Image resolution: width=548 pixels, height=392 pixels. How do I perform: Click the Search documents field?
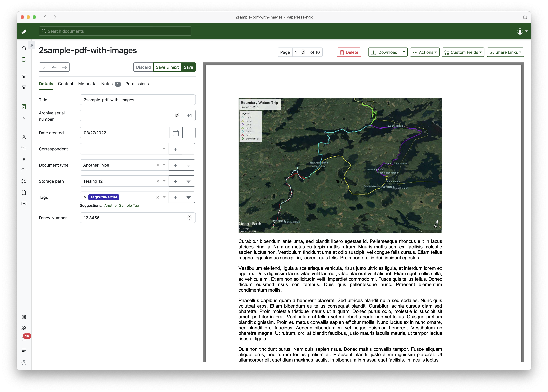tap(115, 31)
